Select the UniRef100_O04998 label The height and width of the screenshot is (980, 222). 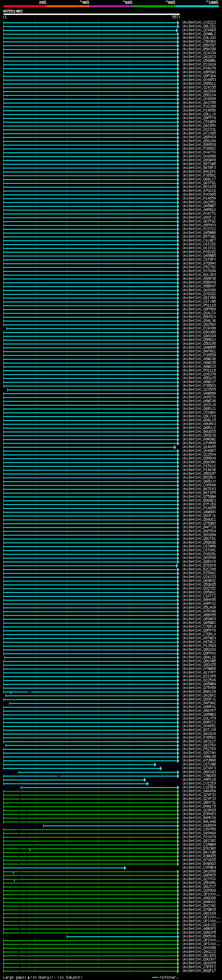199,156
